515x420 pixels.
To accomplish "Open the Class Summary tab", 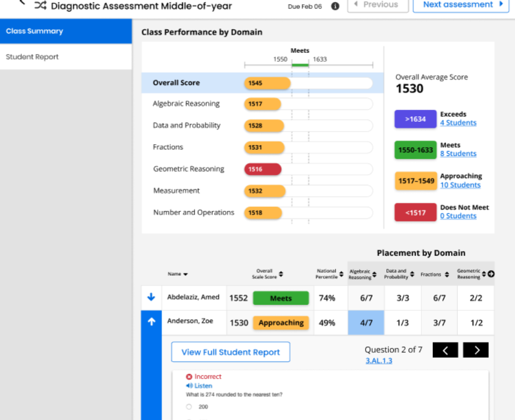I will (66, 31).
